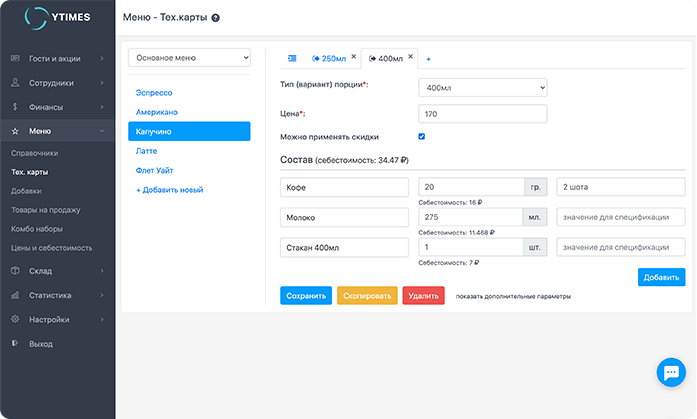Viewport: 697px width, 419px height.
Task: Open the Основное меню dropdown
Action: 190,58
